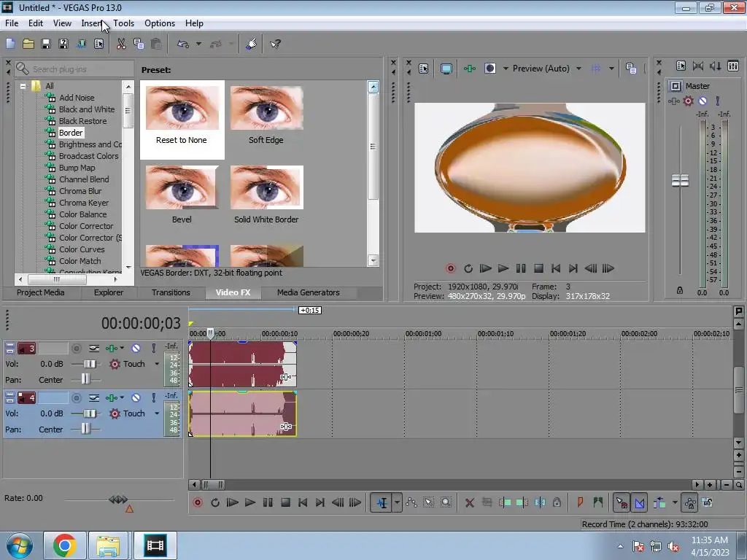Click the What's This help icon
Viewport: 747px width, 560px height.
point(275,44)
